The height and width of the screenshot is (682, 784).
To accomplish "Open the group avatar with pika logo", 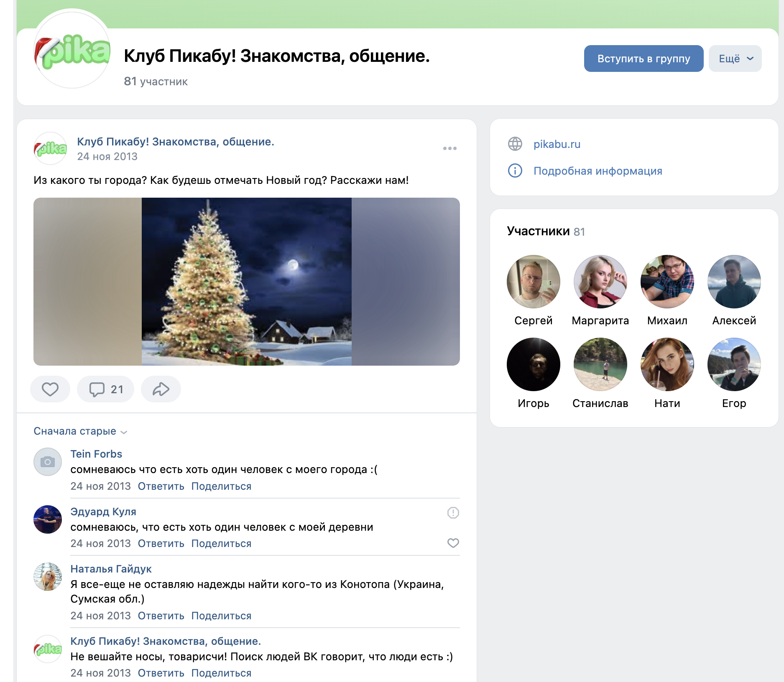I will point(72,48).
